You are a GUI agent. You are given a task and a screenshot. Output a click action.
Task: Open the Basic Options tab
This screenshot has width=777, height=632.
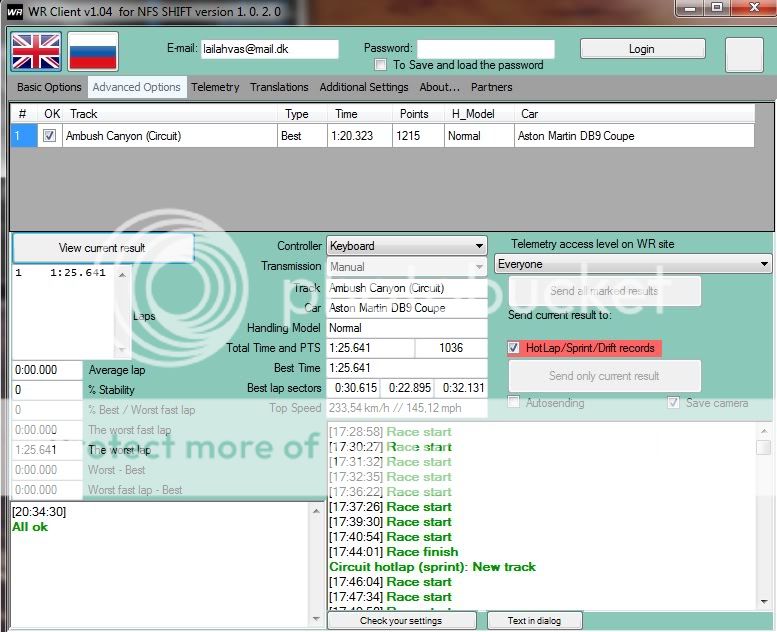(49, 87)
